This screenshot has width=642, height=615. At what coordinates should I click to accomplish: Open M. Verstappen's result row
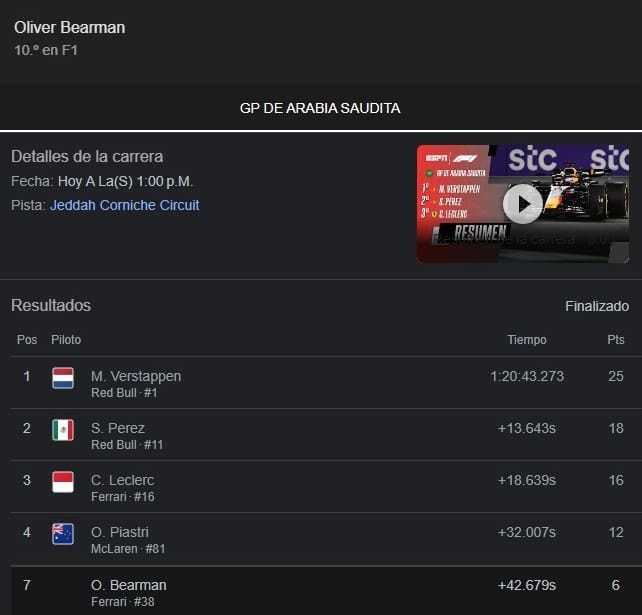click(136, 376)
